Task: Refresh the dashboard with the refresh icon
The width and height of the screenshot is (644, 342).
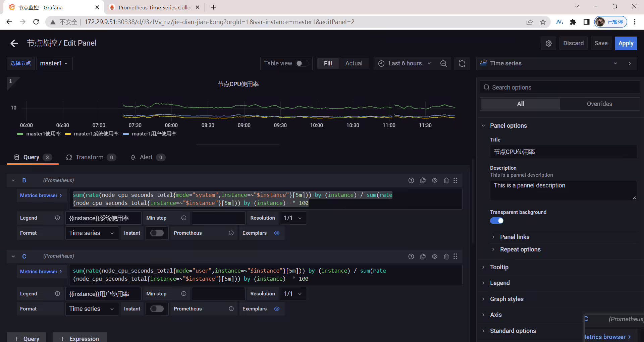Action: (x=462, y=63)
